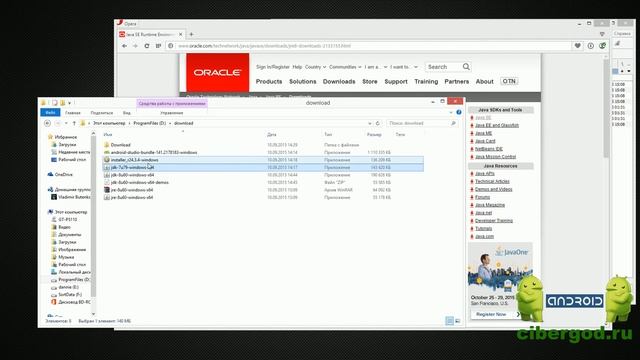Click Explorer up-one-level arrow
Viewport: 640px width, 360px height.
pos(74,123)
